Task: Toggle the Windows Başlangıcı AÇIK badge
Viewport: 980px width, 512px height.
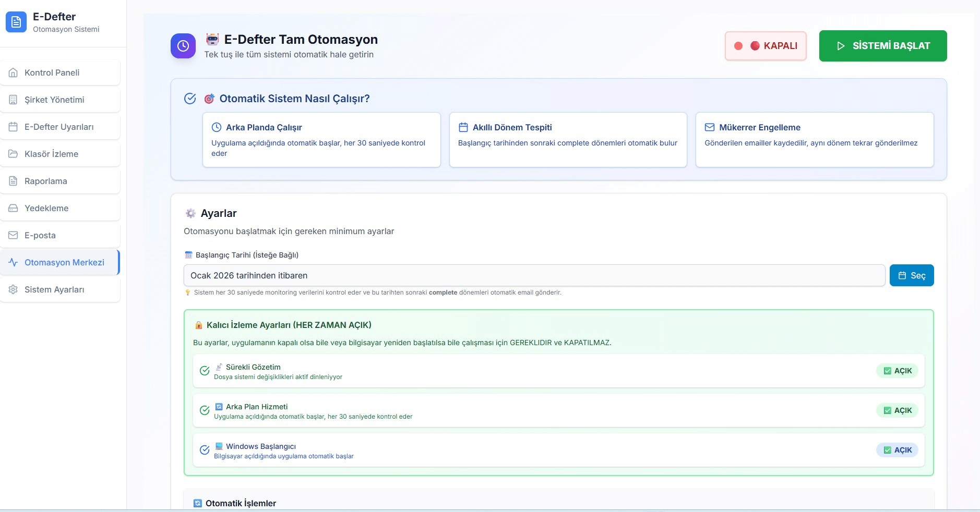Action: tap(897, 450)
